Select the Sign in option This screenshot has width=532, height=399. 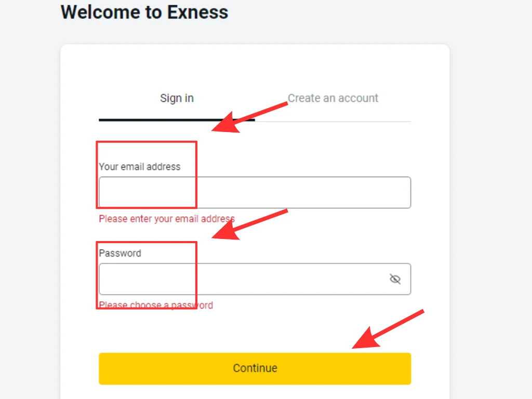[x=177, y=98]
